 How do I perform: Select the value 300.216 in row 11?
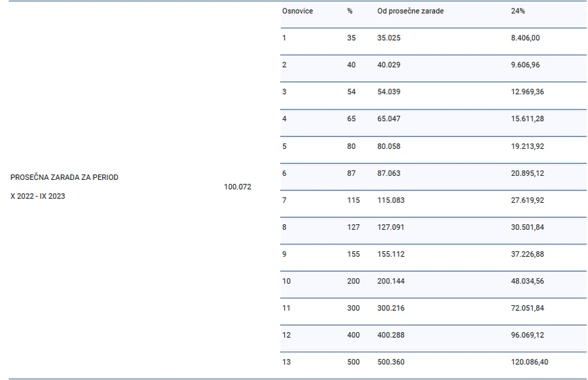click(391, 308)
